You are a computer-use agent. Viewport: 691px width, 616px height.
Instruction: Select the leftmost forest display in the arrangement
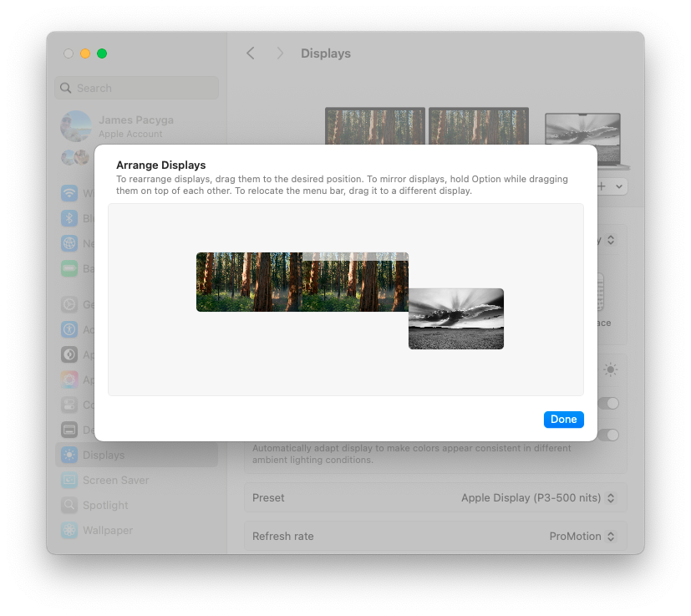249,282
